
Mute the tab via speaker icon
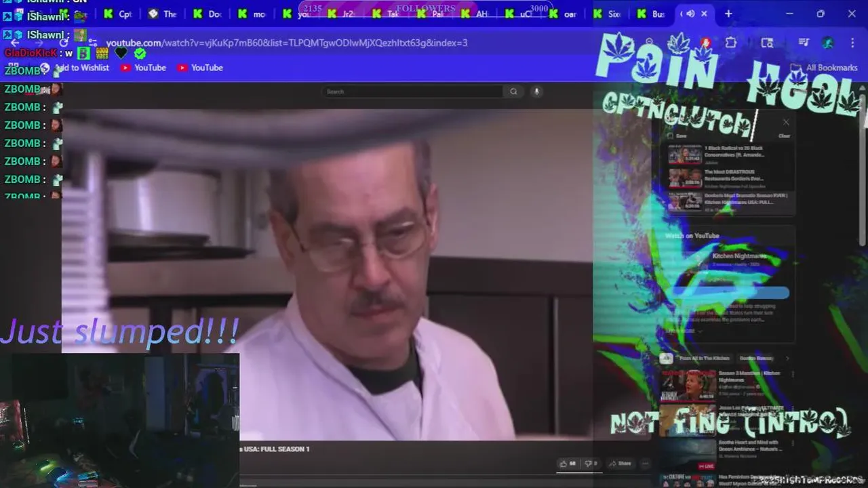click(x=690, y=14)
